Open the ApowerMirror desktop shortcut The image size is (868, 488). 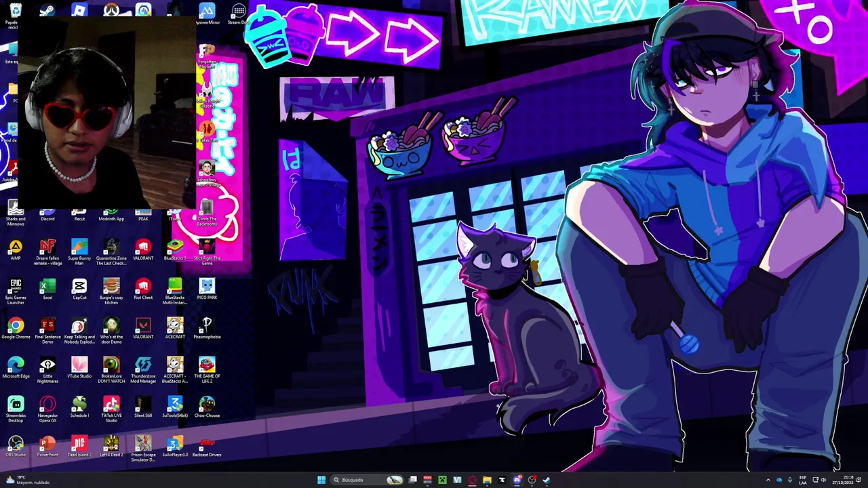tap(207, 14)
